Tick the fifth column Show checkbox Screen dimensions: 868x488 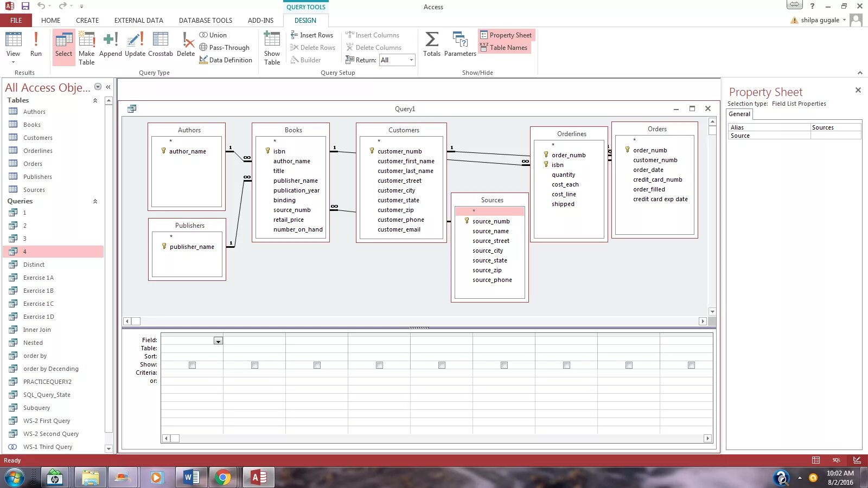442,365
